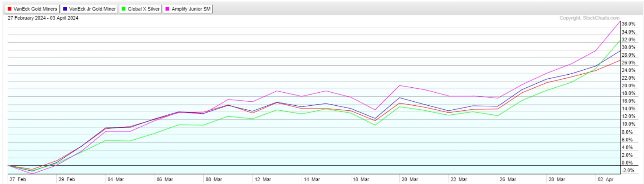Click the -2.0% axis label
Screen dimensions: 644x184
[628, 171]
